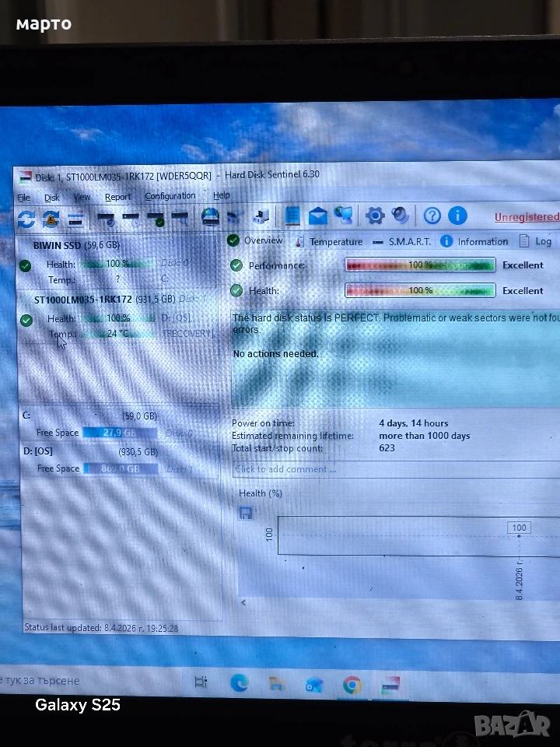Switch to the S.M.A.R.T. tab
560x747 pixels.
coord(402,241)
